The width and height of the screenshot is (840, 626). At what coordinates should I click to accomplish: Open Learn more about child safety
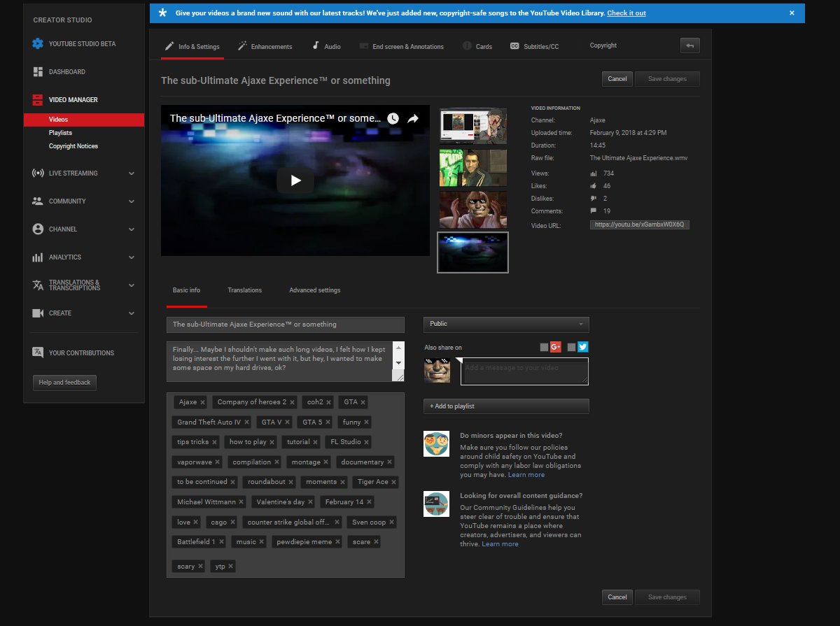click(x=526, y=475)
